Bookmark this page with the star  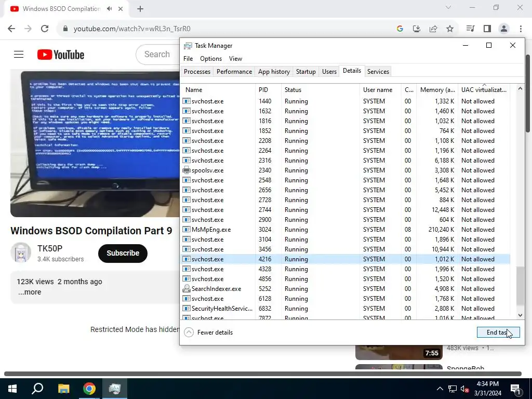point(450,29)
